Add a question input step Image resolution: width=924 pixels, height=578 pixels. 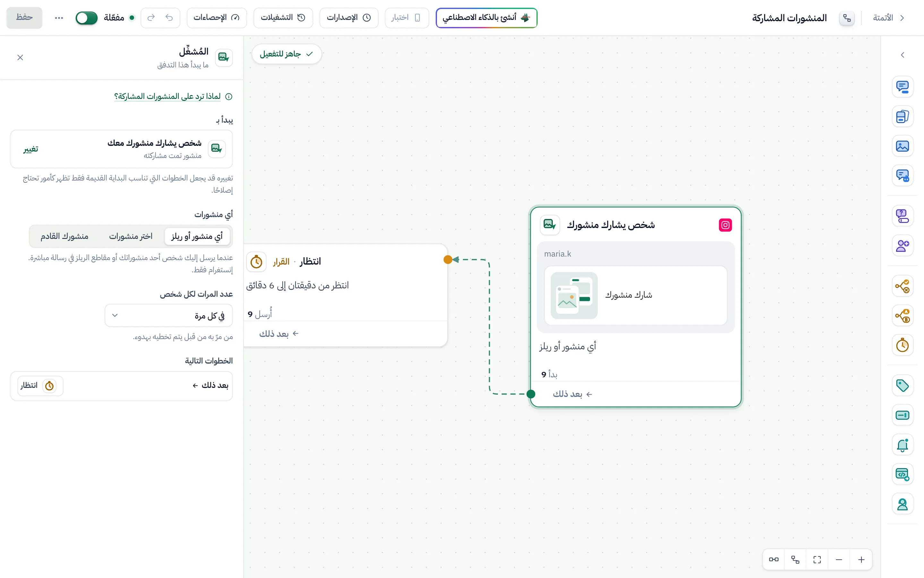[902, 216]
